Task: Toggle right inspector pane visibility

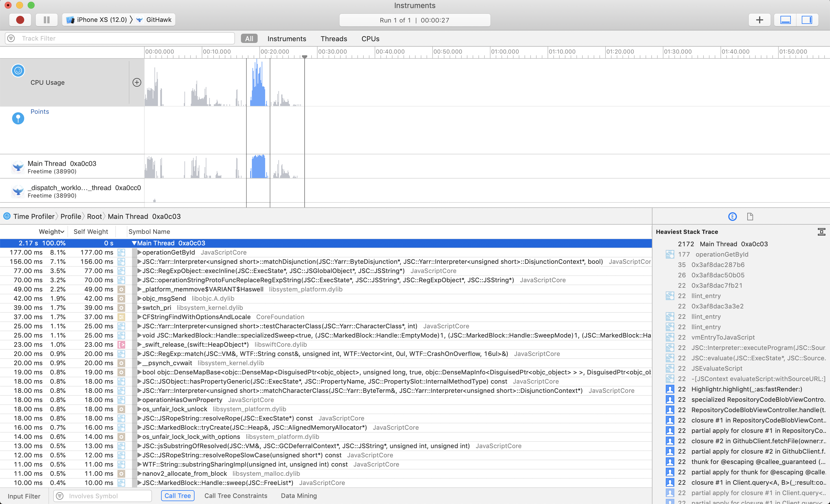Action: click(807, 20)
